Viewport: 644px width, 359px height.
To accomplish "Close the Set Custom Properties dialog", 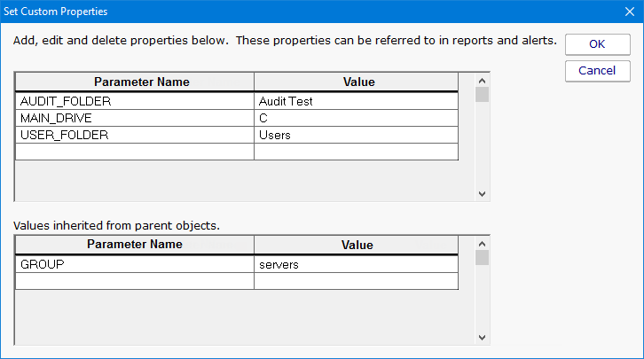I will (x=629, y=12).
